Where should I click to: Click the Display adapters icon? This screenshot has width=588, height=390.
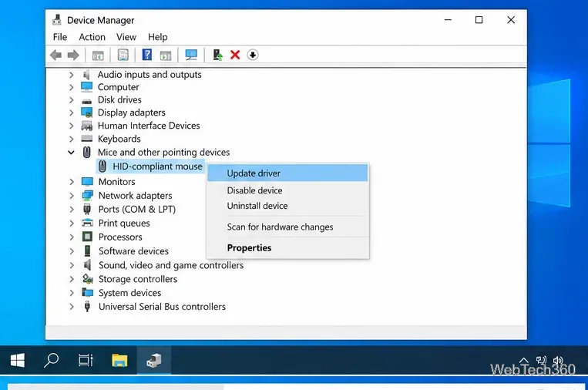coord(86,113)
